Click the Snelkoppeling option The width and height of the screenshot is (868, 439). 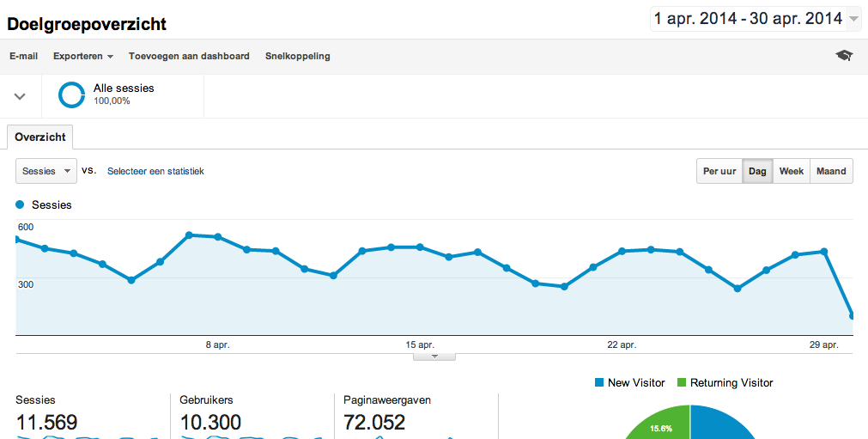pyautogui.click(x=297, y=56)
